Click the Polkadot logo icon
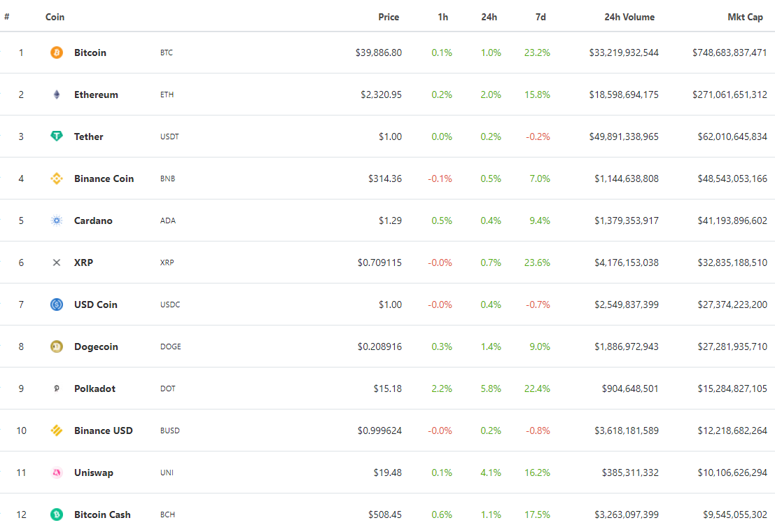The height and width of the screenshot is (532, 775). point(56,388)
